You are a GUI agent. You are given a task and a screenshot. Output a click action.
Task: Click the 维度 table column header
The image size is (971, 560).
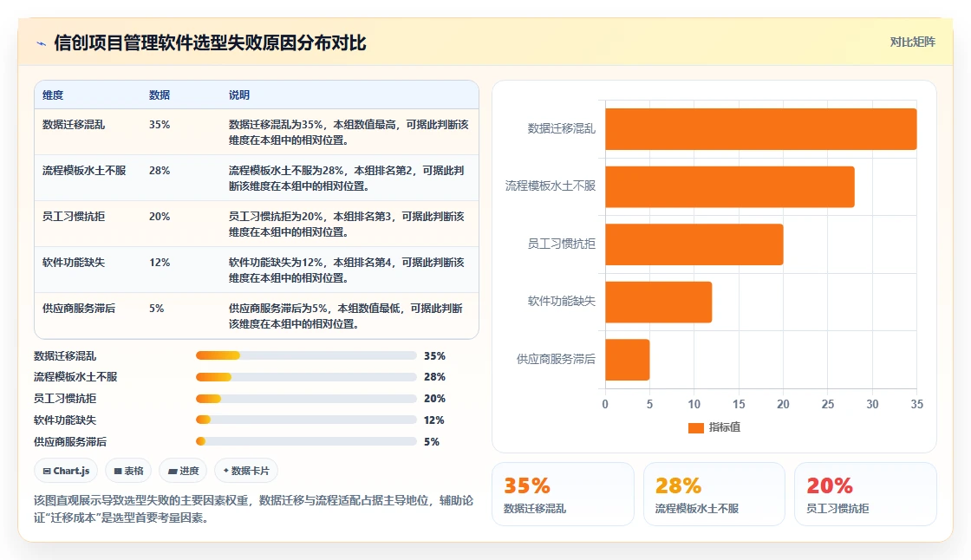pos(53,94)
